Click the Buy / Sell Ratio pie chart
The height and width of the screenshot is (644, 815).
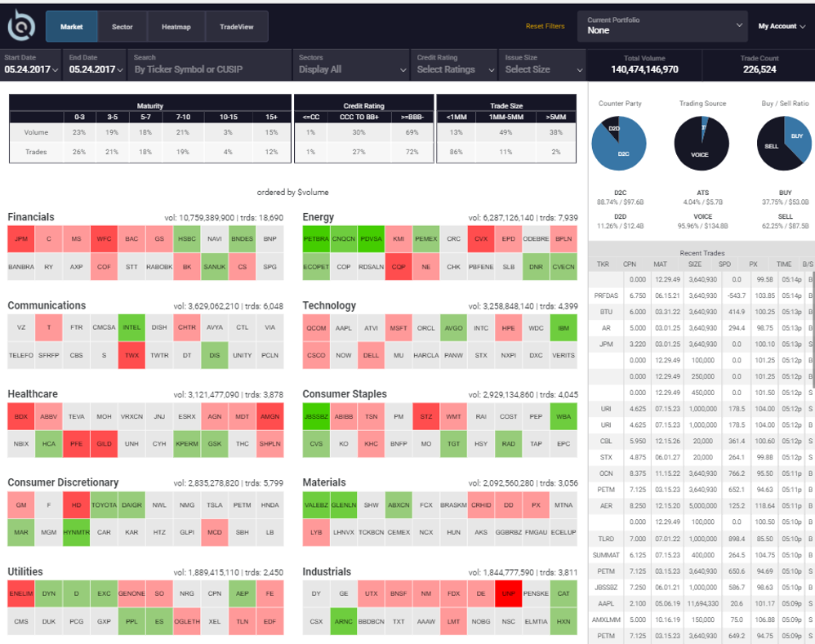784,144
